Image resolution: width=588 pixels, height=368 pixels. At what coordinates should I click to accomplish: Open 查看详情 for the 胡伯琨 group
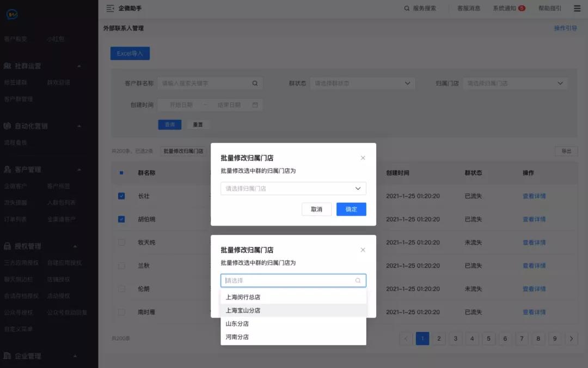pyautogui.click(x=534, y=219)
